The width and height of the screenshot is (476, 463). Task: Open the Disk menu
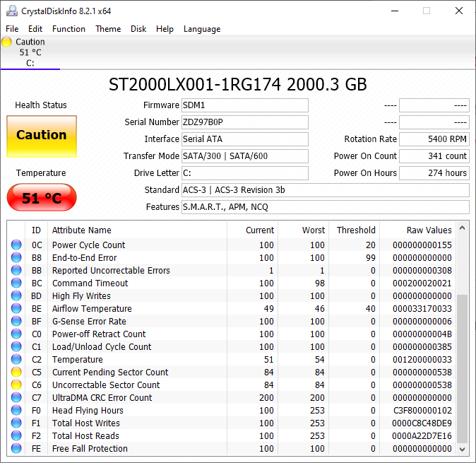[x=138, y=29]
